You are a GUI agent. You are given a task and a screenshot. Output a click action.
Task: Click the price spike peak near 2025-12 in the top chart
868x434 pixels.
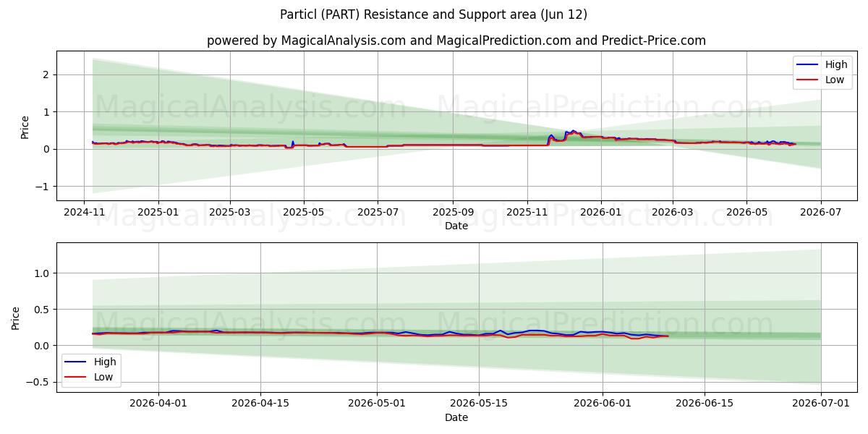(573, 131)
